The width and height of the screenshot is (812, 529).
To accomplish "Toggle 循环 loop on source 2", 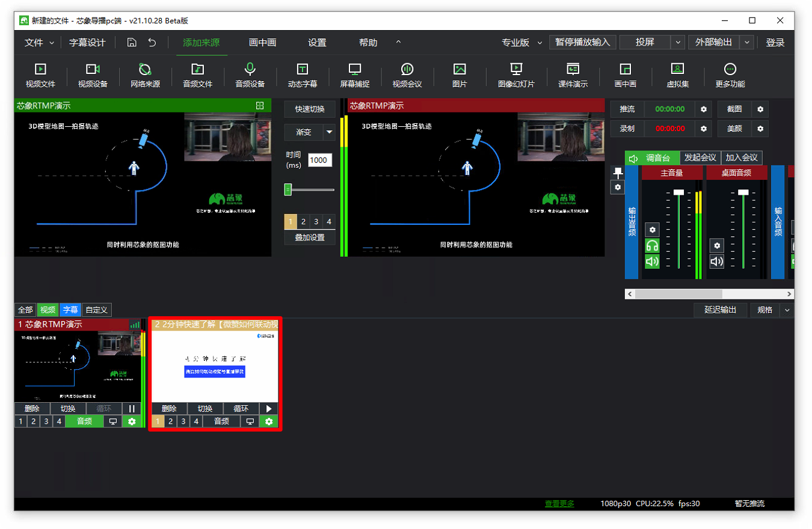I will click(x=241, y=409).
